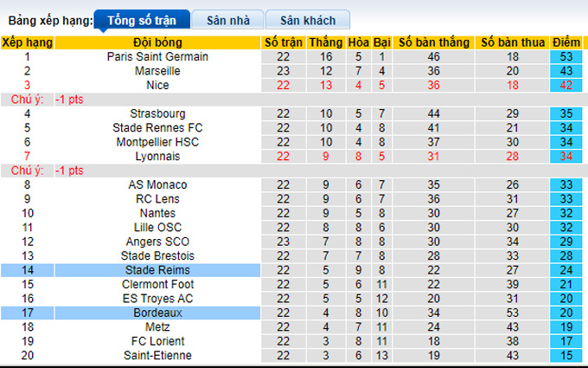Open Stade Rennes FC entry
The image size is (588, 368).
[157, 128]
